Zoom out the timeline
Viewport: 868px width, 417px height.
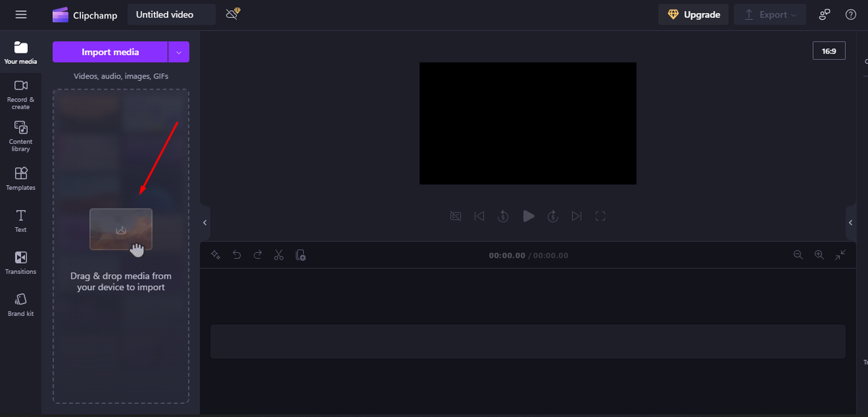tap(798, 255)
